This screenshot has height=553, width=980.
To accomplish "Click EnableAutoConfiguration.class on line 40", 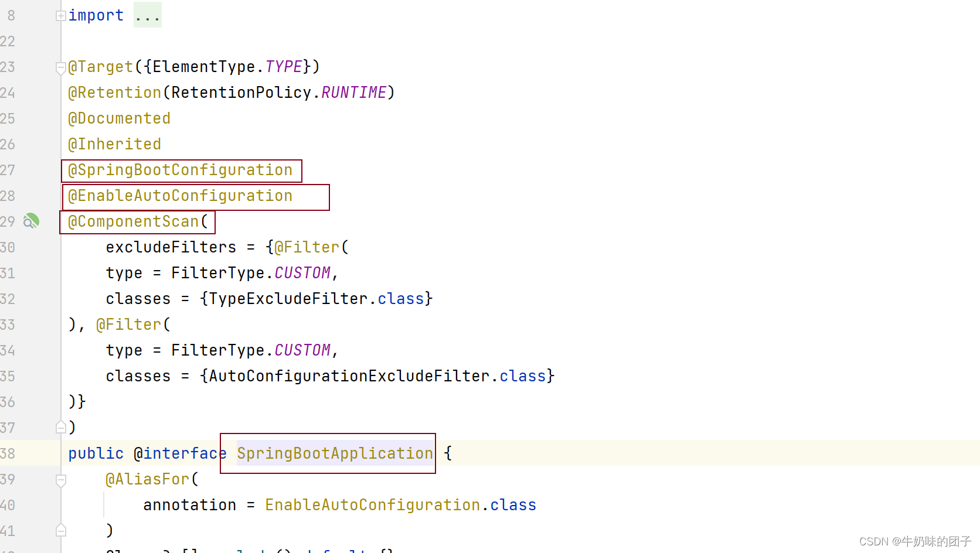I will (x=401, y=505).
